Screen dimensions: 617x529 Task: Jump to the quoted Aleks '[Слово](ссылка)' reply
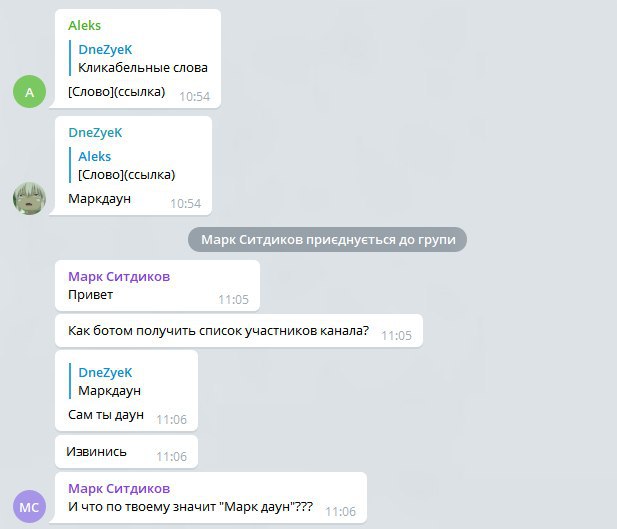(x=122, y=165)
